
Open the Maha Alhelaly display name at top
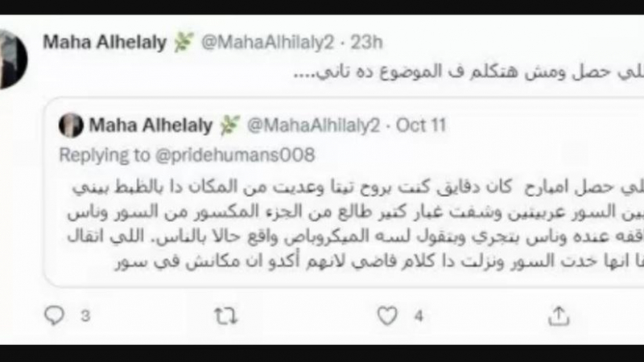coord(105,43)
